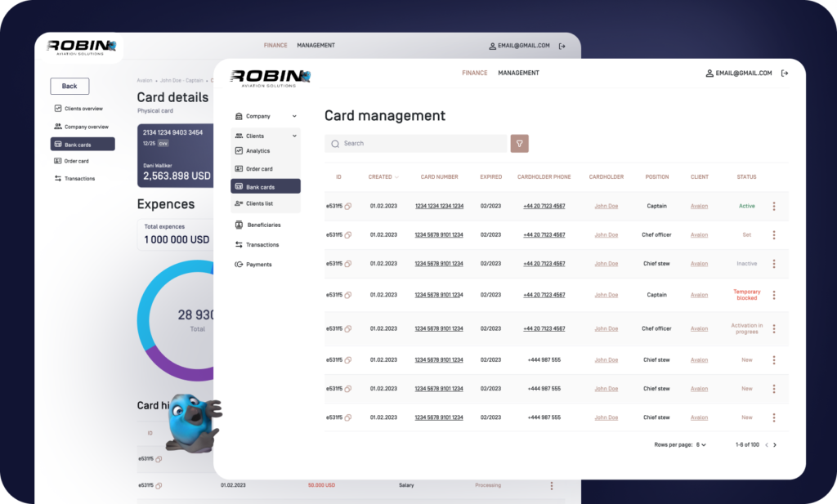Copy the ID in the Active status row
The height and width of the screenshot is (504, 837).
tap(347, 207)
